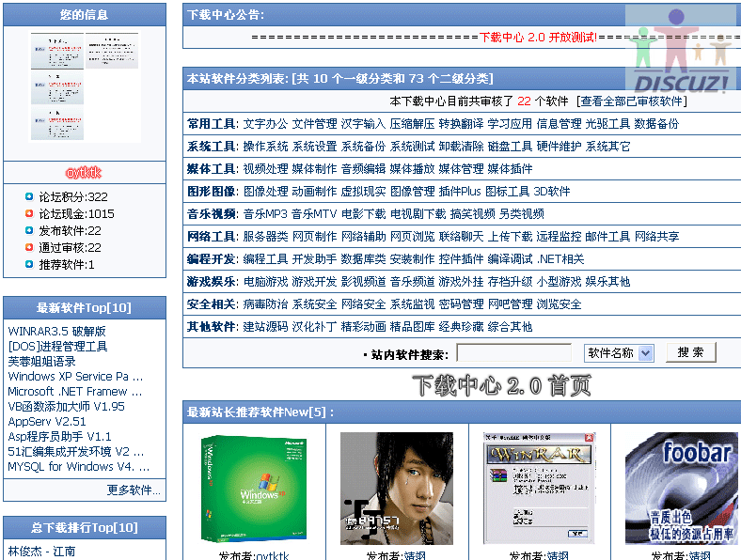Open 密码管理 subcategory
Image resolution: width=741 pixels, height=560 pixels.
pos(461,304)
